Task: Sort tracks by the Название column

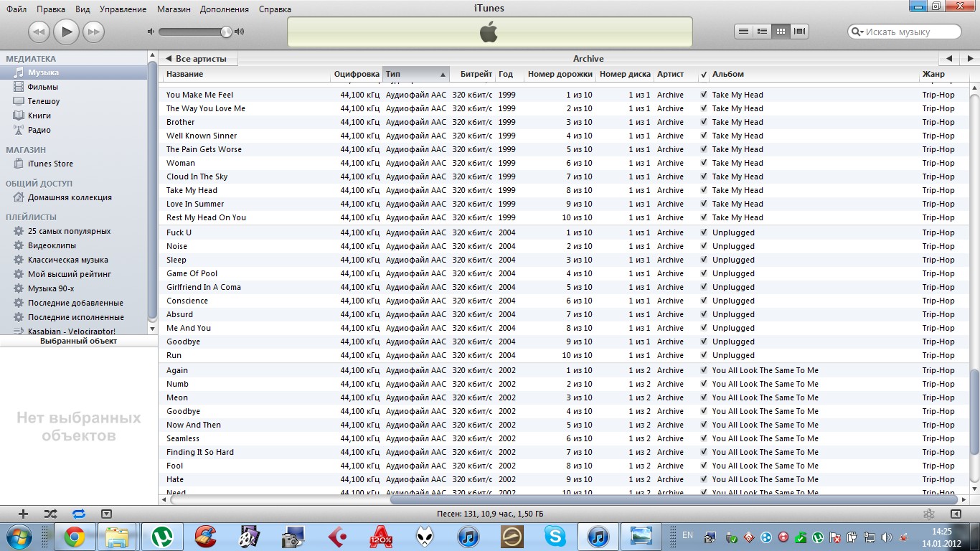Action: [x=245, y=74]
